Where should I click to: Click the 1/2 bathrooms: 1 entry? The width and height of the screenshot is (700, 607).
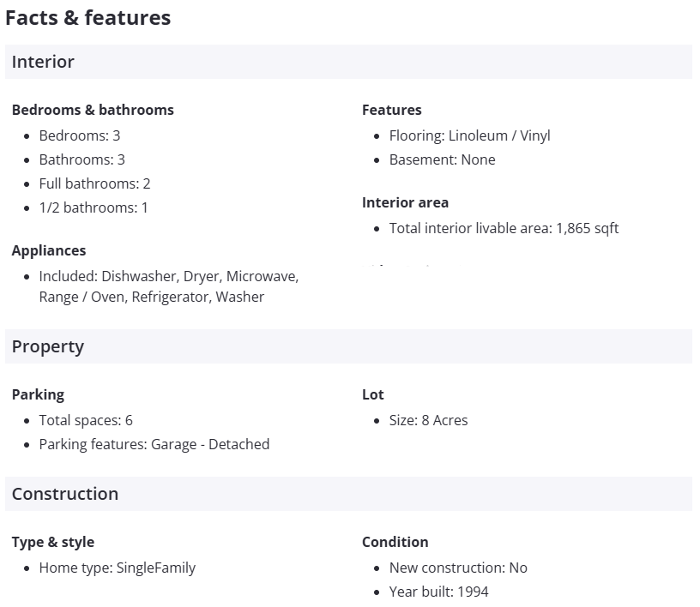(x=94, y=207)
